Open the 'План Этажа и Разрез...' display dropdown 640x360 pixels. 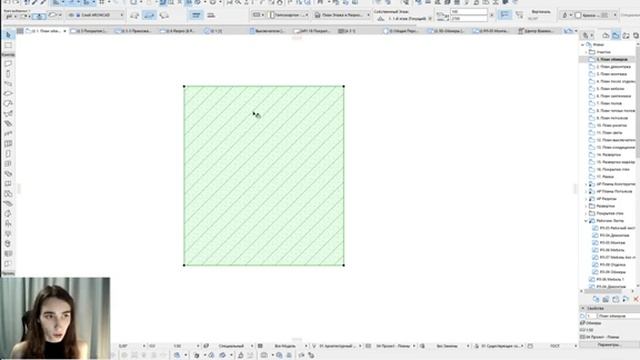click(x=342, y=15)
